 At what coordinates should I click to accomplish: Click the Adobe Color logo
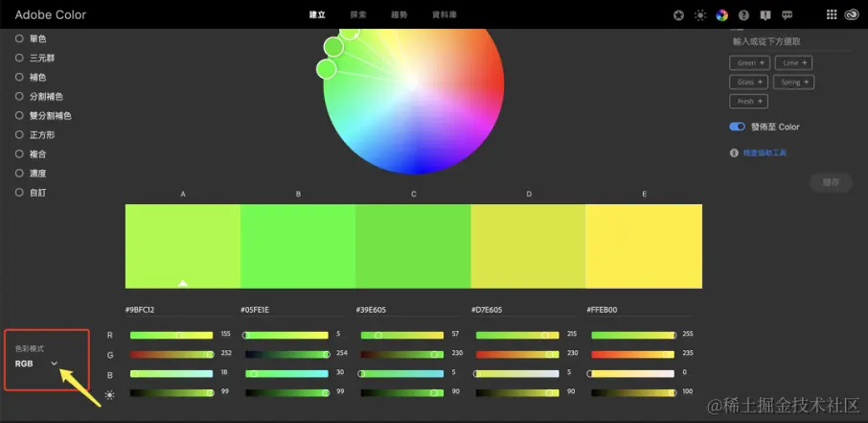coord(51,15)
